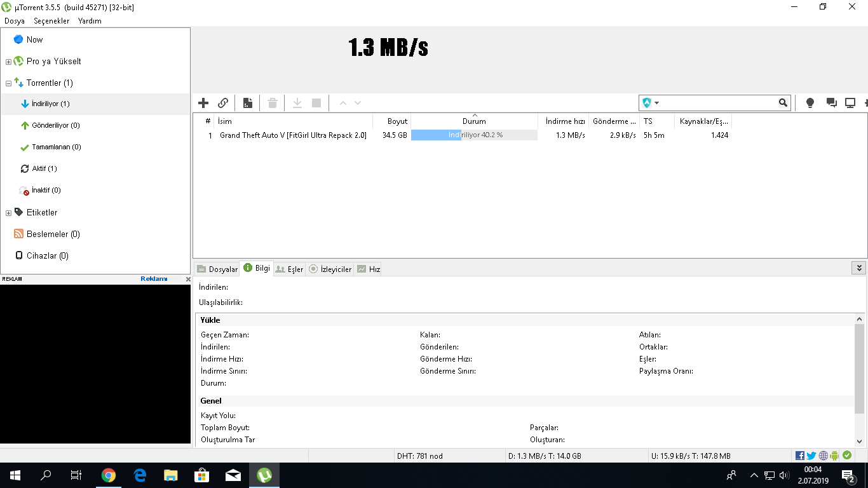The height and width of the screenshot is (488, 868).
Task: Open the Action Center notifications icon
Action: (x=848, y=475)
